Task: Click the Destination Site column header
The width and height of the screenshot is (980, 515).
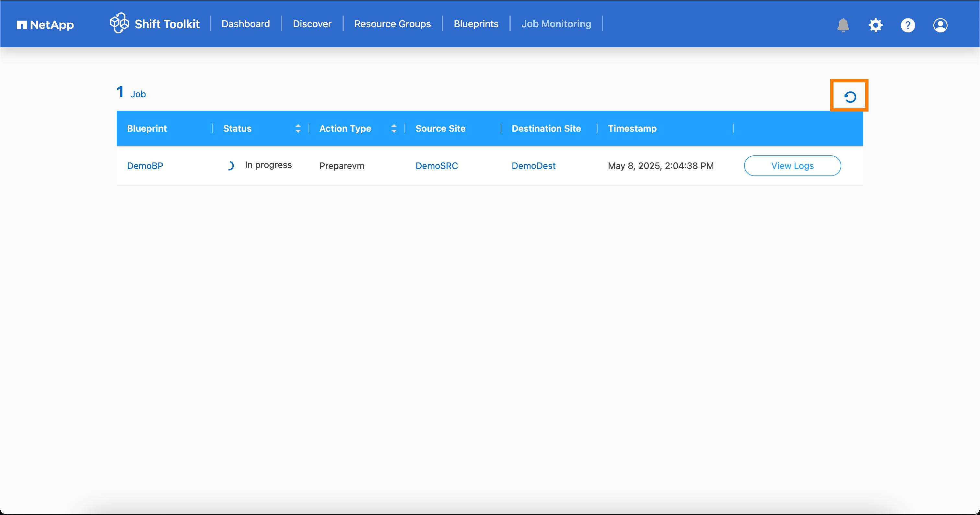Action: tap(546, 128)
